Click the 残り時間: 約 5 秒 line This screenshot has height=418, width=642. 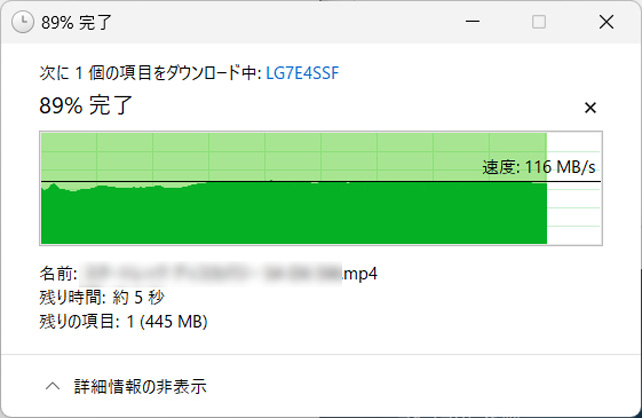pos(102,297)
